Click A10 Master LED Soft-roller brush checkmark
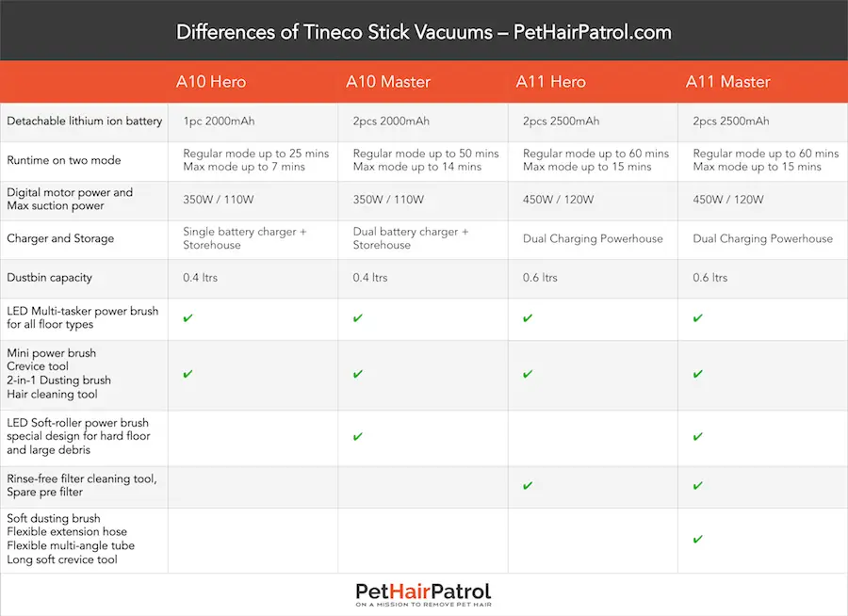 coord(357,436)
